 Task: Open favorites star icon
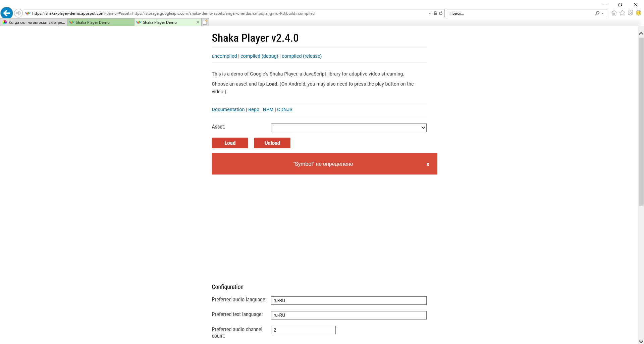click(623, 13)
